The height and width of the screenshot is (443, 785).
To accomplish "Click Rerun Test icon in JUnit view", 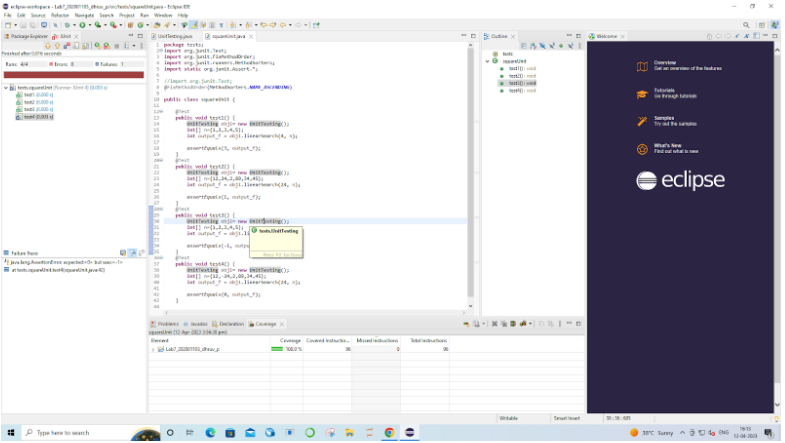I will click(x=98, y=46).
